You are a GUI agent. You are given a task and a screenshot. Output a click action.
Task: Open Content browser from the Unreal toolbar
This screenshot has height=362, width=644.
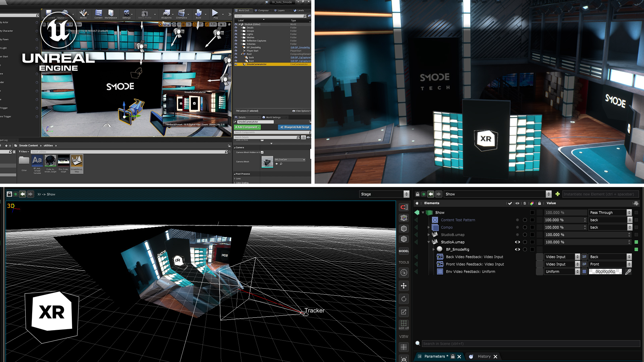[98, 14]
